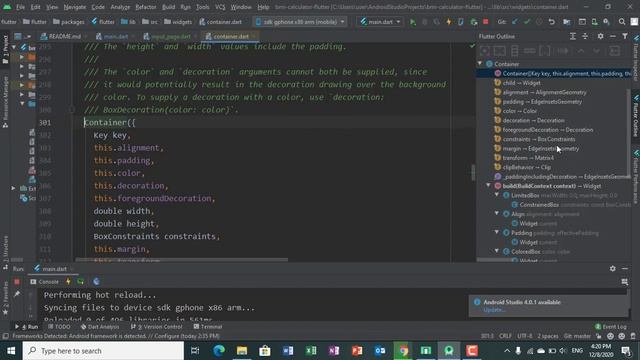Click the undo/rollback arrow in toolbar
640x360 pixels.
pyautogui.click(x=551, y=22)
